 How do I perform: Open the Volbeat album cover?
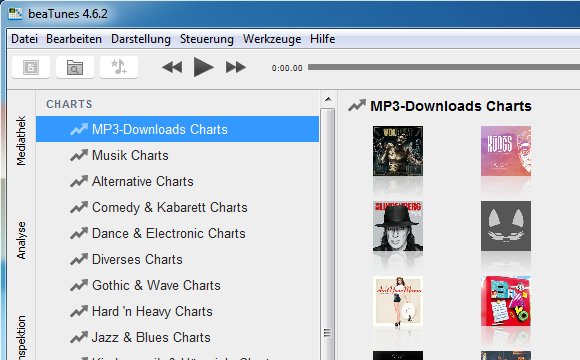pyautogui.click(x=398, y=151)
